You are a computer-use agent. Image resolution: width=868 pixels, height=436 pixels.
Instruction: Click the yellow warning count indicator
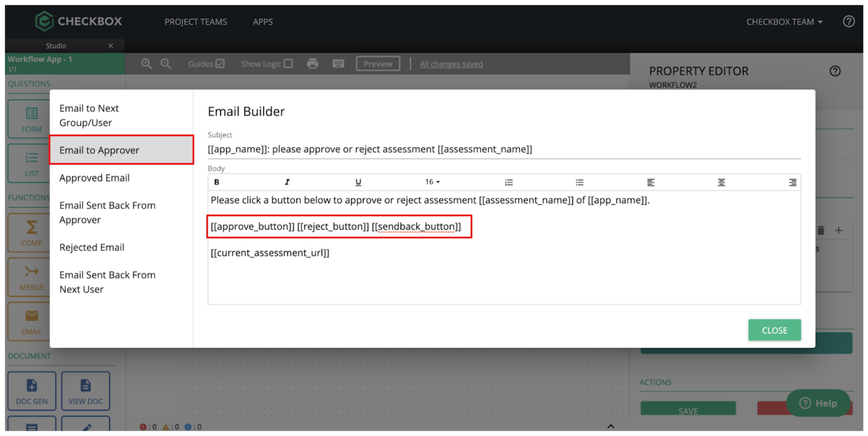(x=171, y=426)
